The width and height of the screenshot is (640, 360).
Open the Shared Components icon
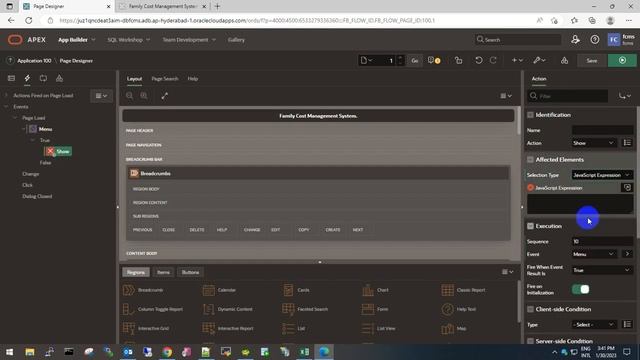[564, 60]
